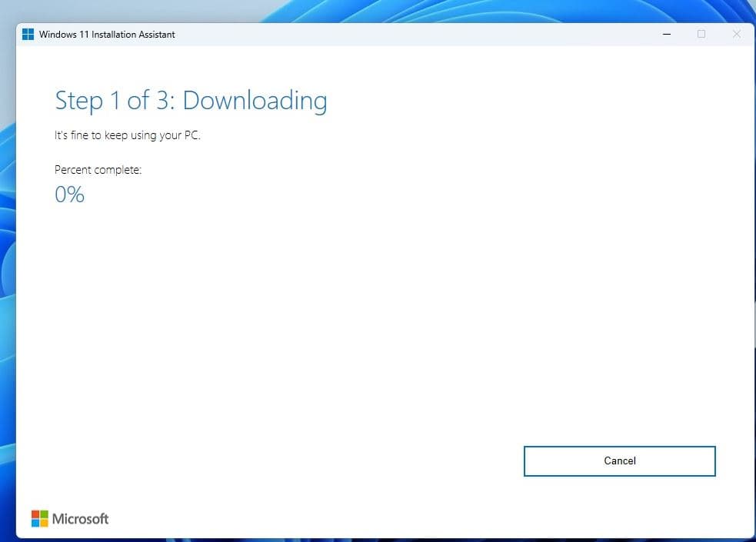The image size is (756, 542).
Task: Minimize the Installation Assistant window
Action: click(666, 34)
